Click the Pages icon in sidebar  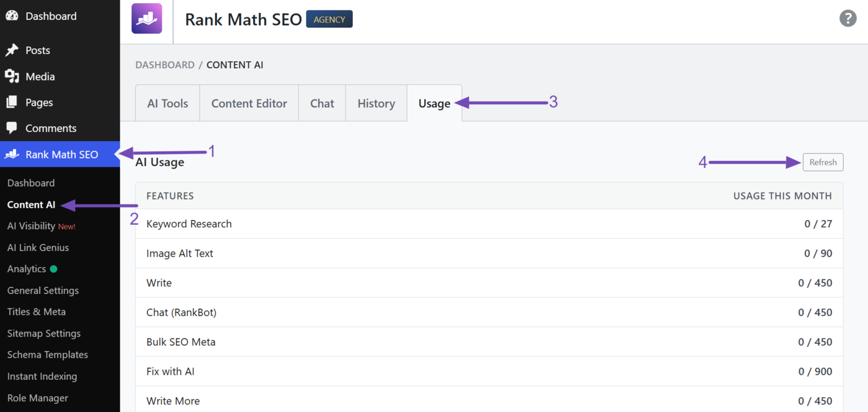point(12,102)
